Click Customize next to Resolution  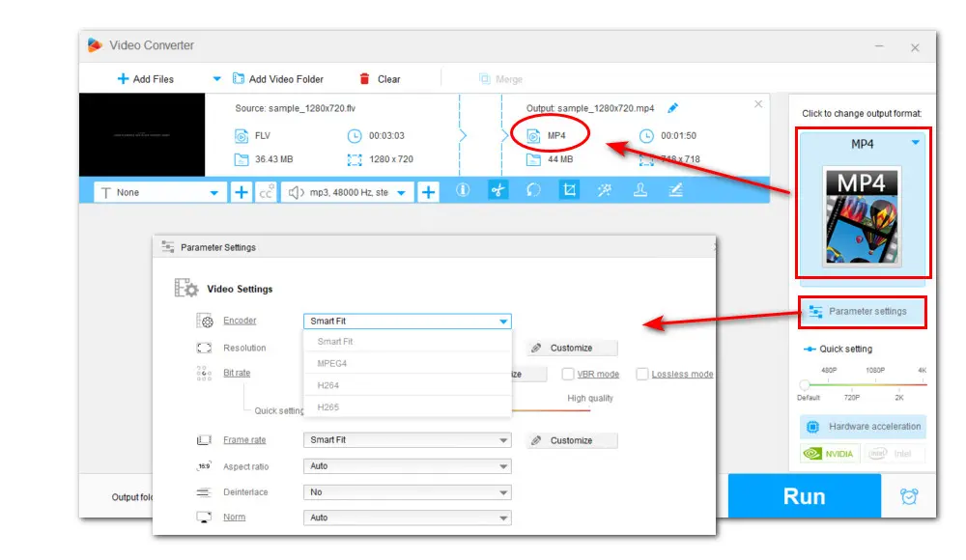572,349
